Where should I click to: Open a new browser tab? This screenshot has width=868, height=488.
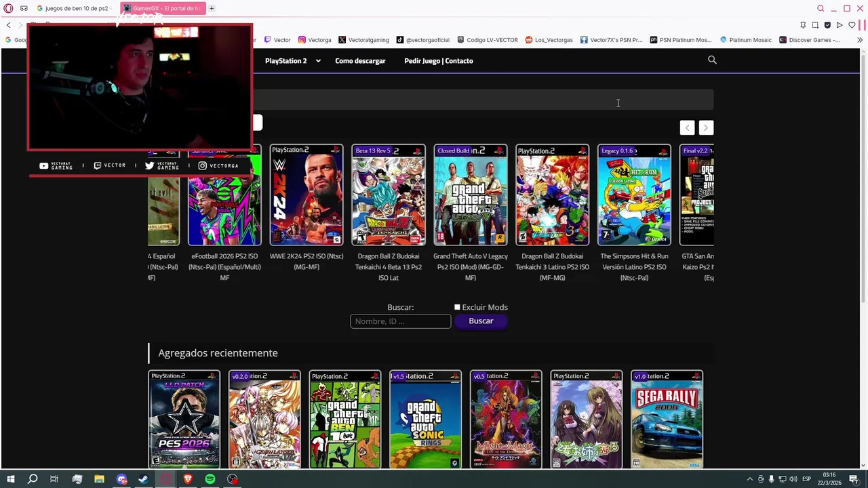pyautogui.click(x=212, y=8)
